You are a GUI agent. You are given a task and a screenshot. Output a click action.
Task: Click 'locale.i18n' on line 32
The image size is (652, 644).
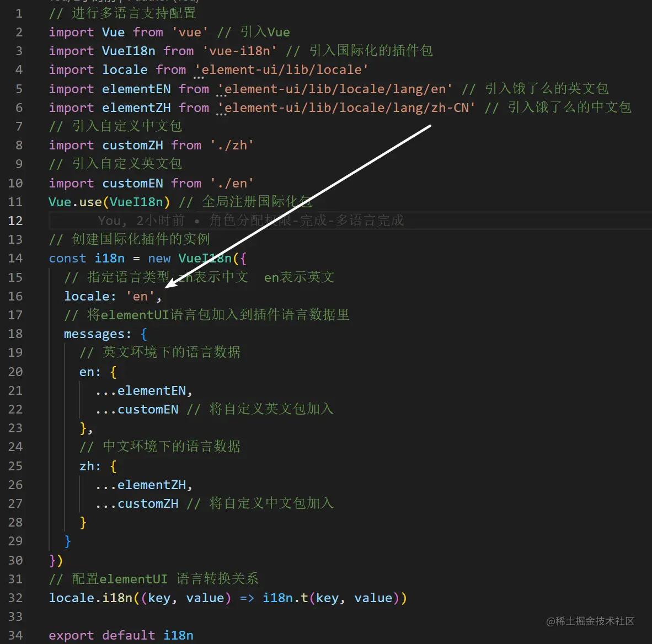[x=90, y=598]
